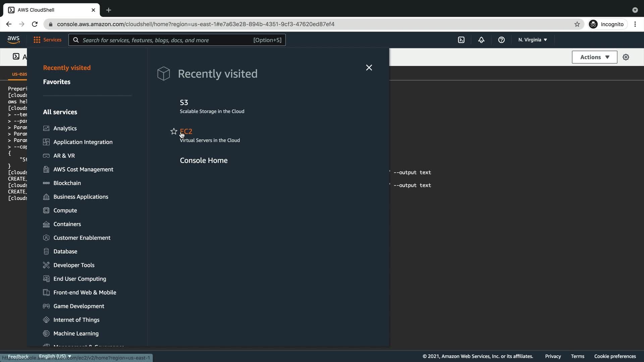
Task: Click the CloudShell settings gear icon
Action: (x=626, y=57)
